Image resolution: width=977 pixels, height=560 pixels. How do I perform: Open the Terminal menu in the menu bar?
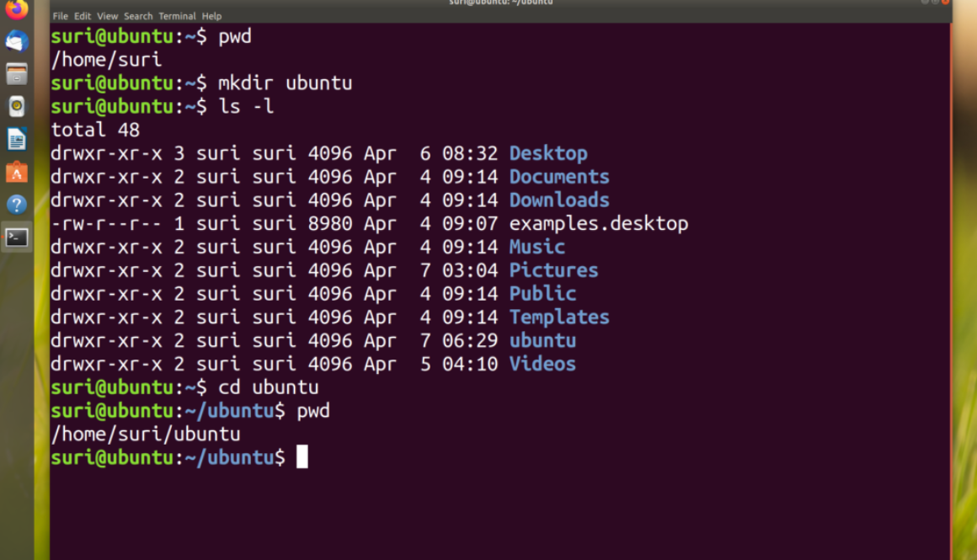click(178, 16)
